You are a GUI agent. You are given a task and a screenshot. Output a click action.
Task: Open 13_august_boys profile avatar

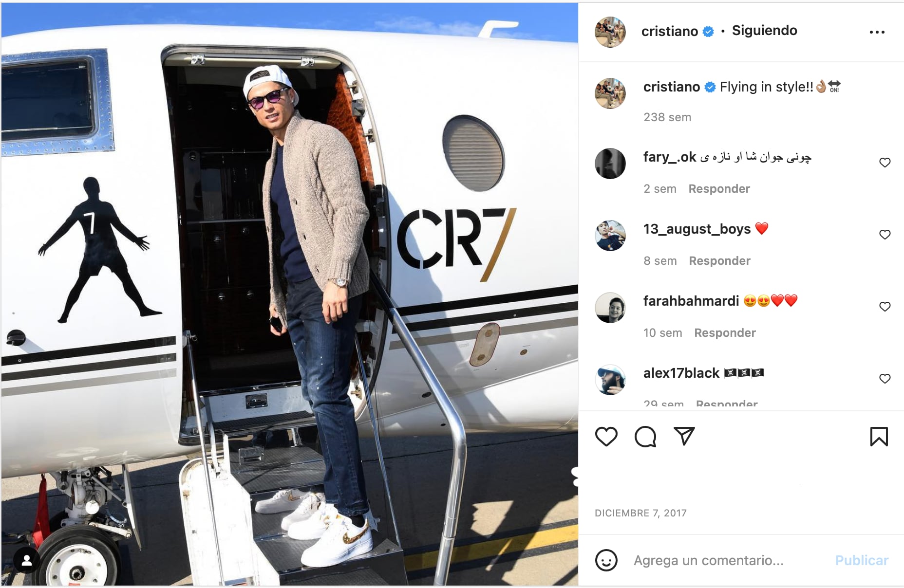pos(610,236)
